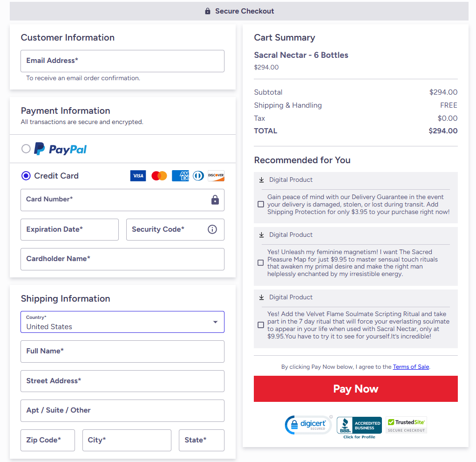The image size is (476, 462).
Task: Click the Mastercard logo
Action: point(159,176)
